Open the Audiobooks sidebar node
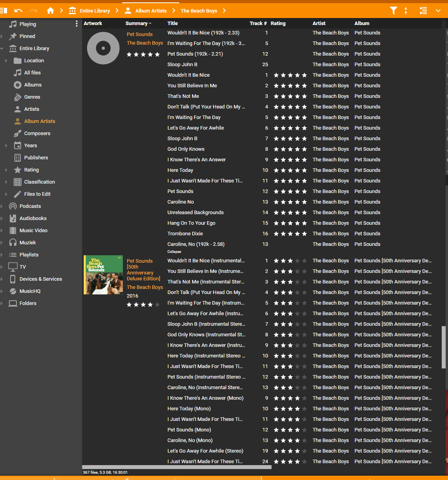 point(33,218)
